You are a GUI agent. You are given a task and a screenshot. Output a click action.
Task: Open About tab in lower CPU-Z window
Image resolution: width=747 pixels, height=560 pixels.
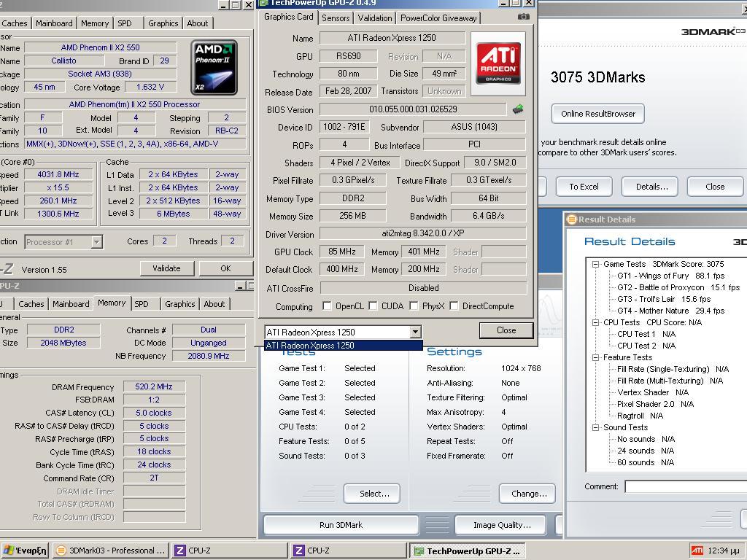click(x=214, y=304)
